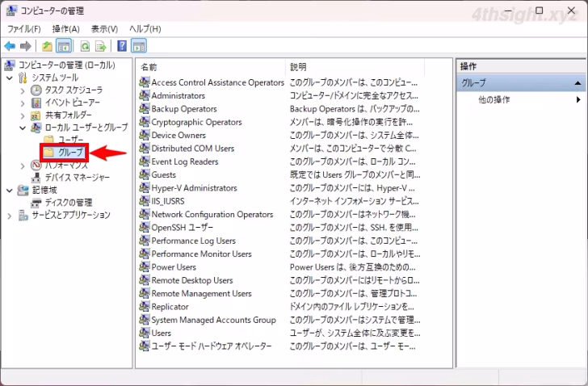Expand the イベント ビューアー node chevron
This screenshot has width=588, height=386.
point(23,103)
